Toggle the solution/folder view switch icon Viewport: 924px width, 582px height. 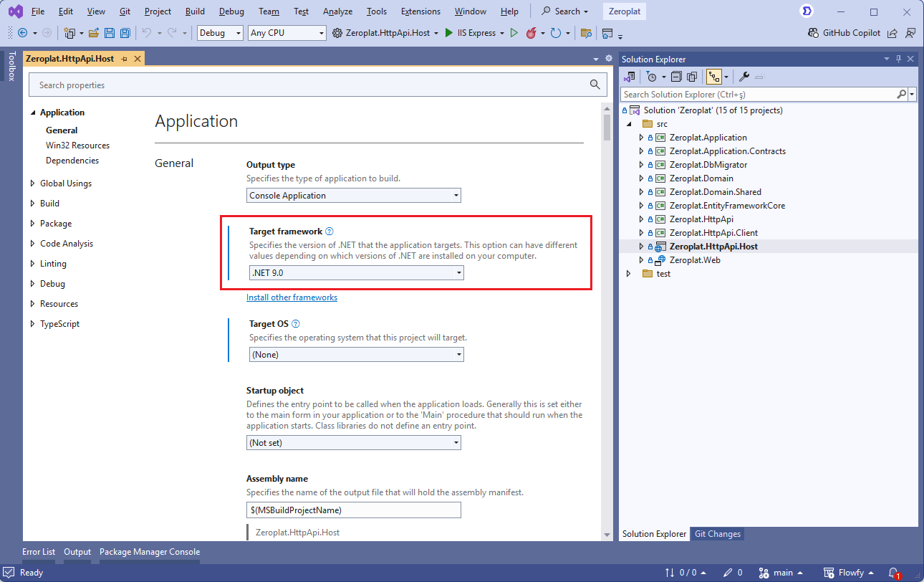tap(630, 77)
